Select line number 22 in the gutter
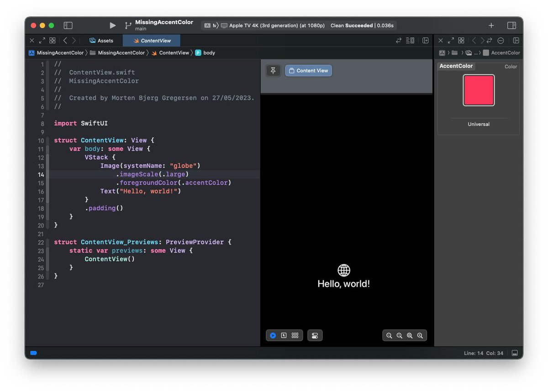548x392 pixels. click(x=41, y=242)
